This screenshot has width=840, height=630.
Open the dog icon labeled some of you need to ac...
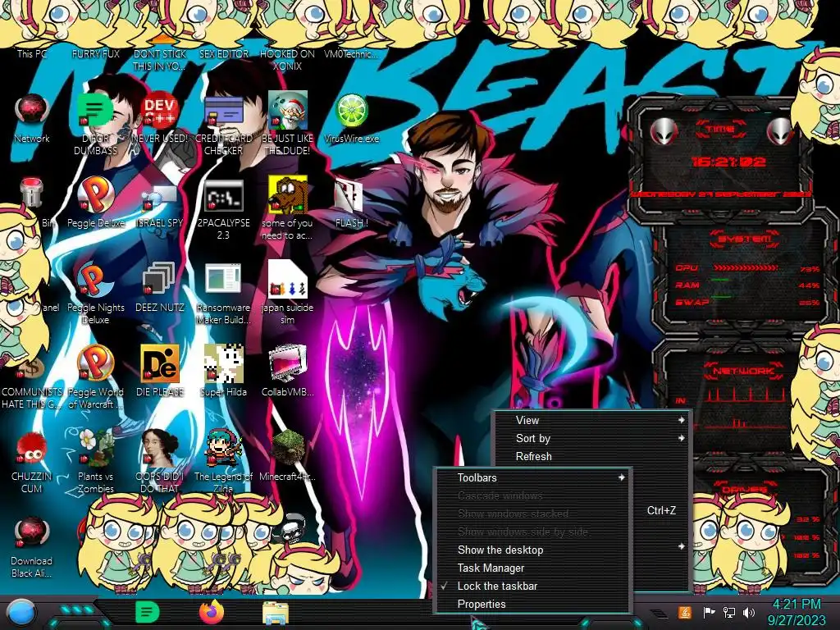click(x=288, y=195)
